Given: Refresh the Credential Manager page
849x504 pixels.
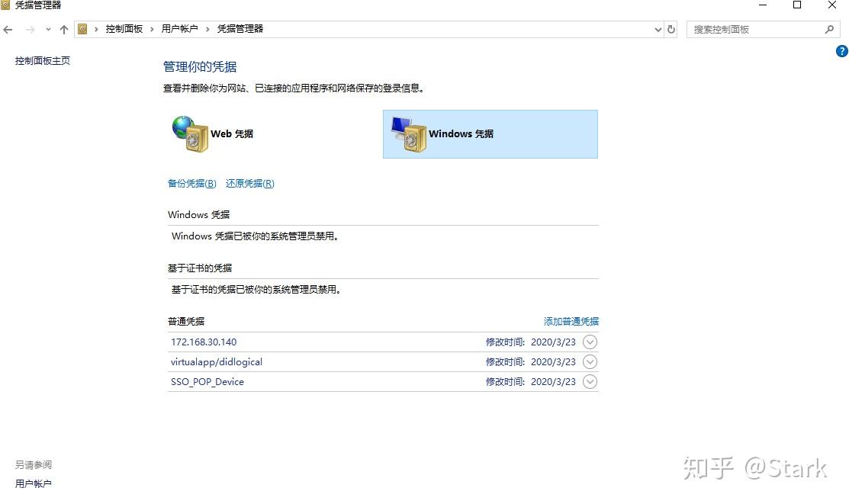Looking at the screenshot, I should pos(671,30).
